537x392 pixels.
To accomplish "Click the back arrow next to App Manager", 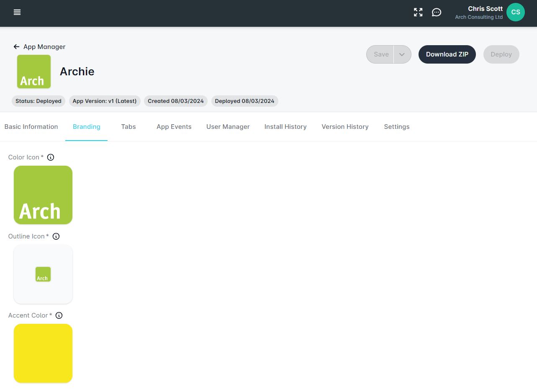I will click(x=16, y=46).
